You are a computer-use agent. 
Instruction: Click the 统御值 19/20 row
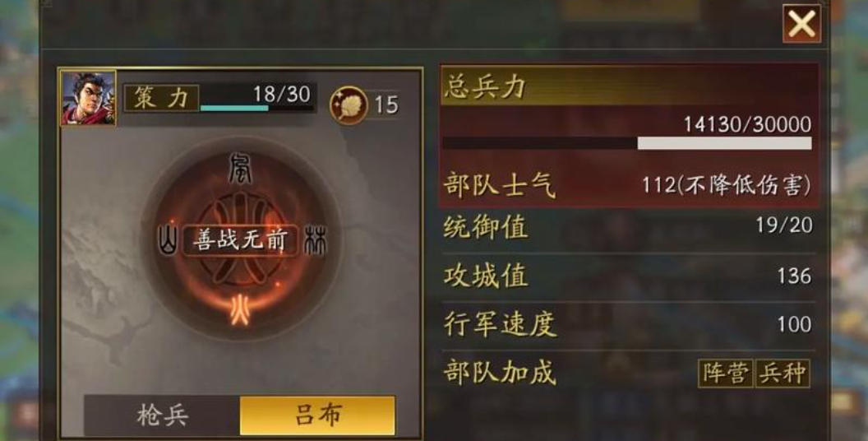tap(629, 226)
